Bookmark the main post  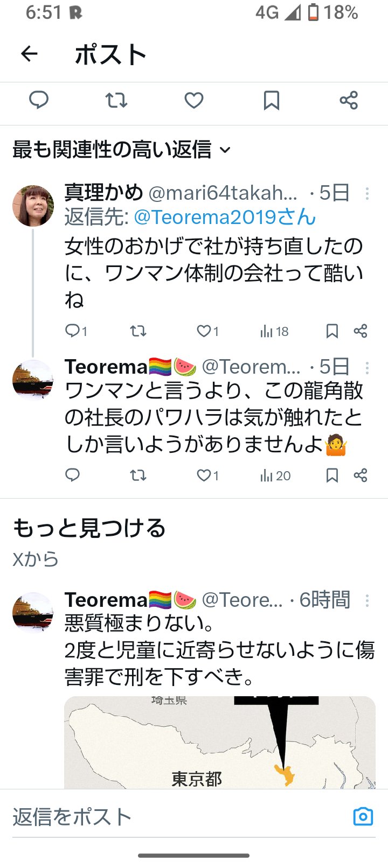tap(271, 100)
